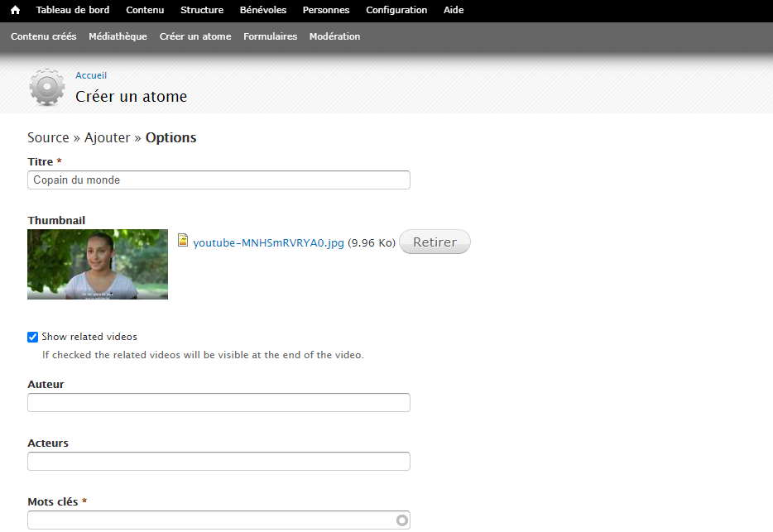Click the Accueil breadcrumb link
This screenshot has height=532, width=773.
(91, 75)
